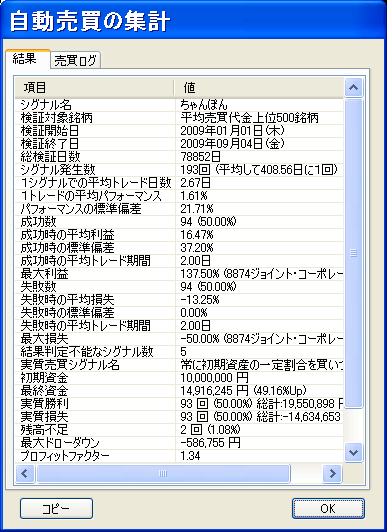
Task: Click the value starting with -50.00%
Action: 262,339
